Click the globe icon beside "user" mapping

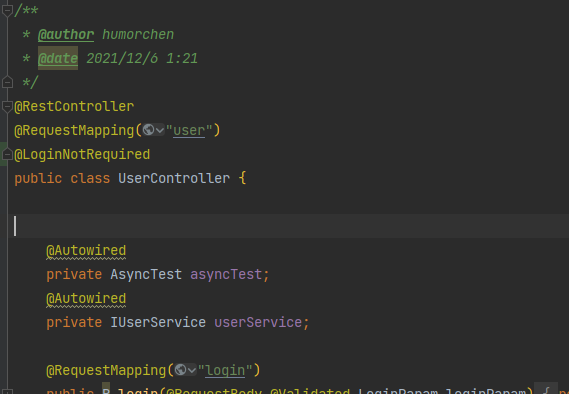point(148,130)
